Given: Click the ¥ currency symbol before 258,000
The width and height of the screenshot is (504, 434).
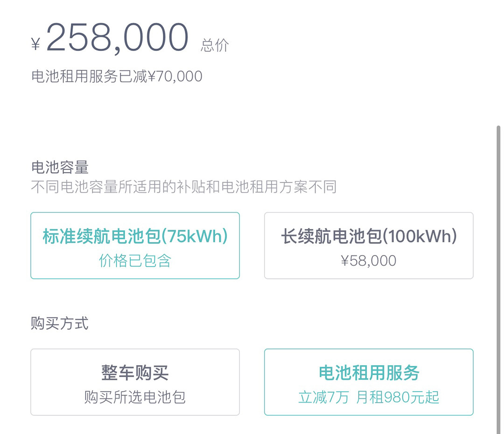Looking at the screenshot, I should point(36,44).
